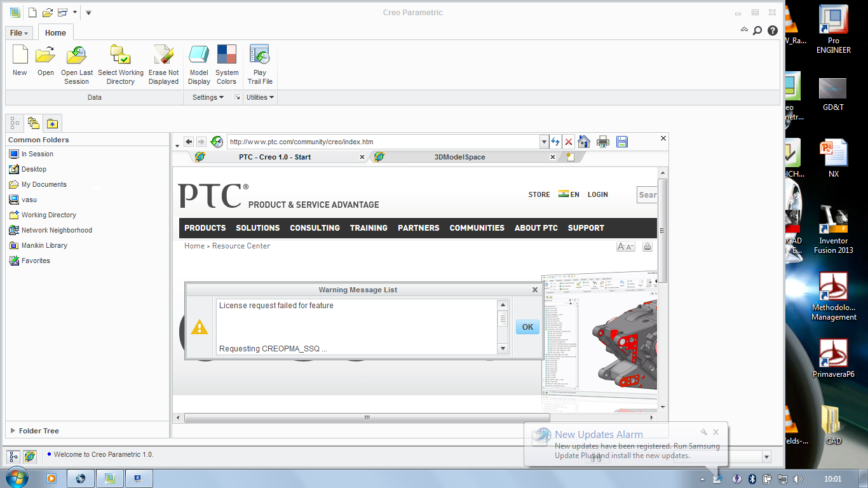868x488 pixels.
Task: Click Select Working Directory icon
Action: tap(120, 55)
